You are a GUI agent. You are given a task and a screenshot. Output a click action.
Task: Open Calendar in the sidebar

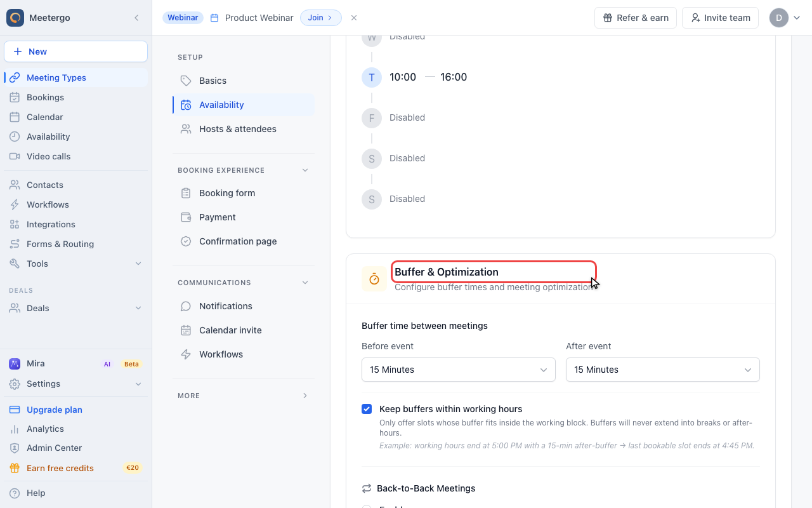[x=75, y=117]
